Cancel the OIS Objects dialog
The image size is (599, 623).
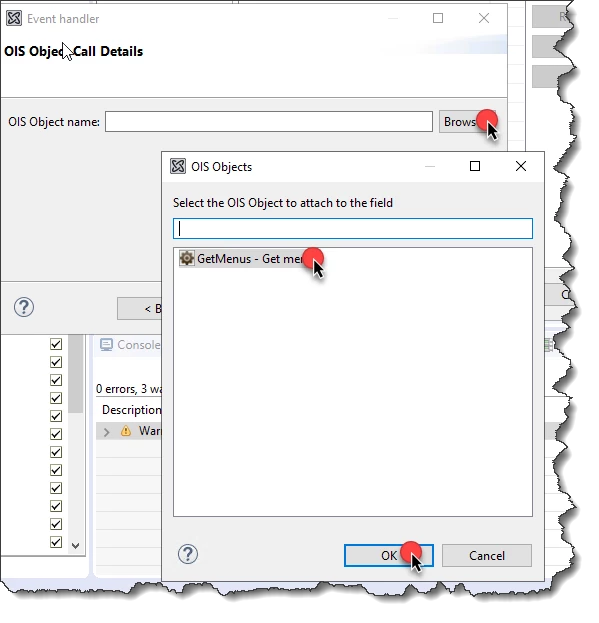click(487, 555)
